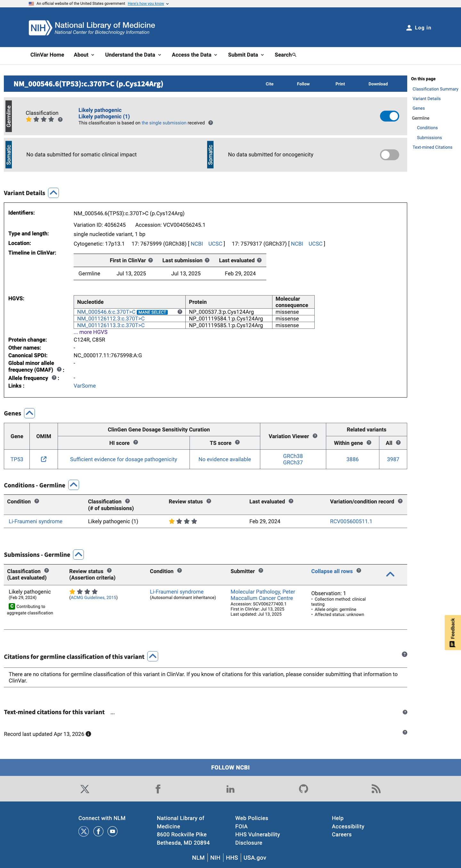Click the Print button
The image size is (461, 868).
[340, 84]
